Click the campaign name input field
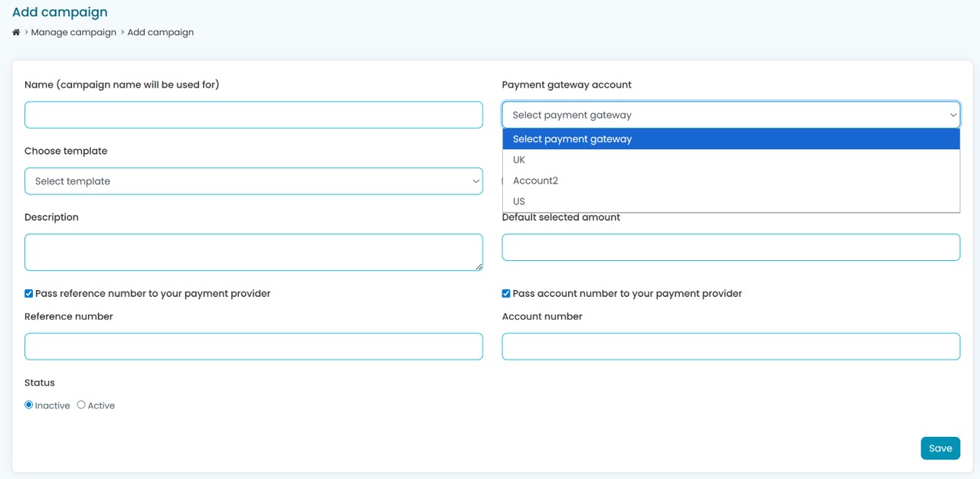Screen dimensions: 980x479 pos(253,115)
